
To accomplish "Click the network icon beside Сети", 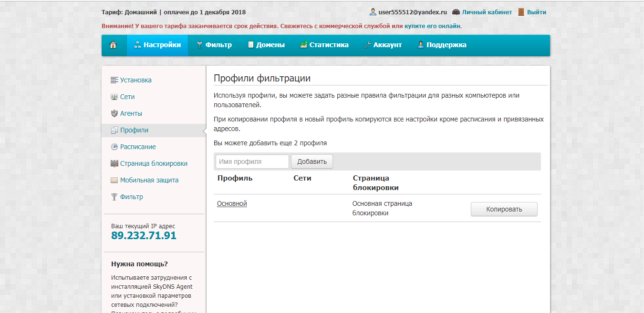I will coord(114,97).
